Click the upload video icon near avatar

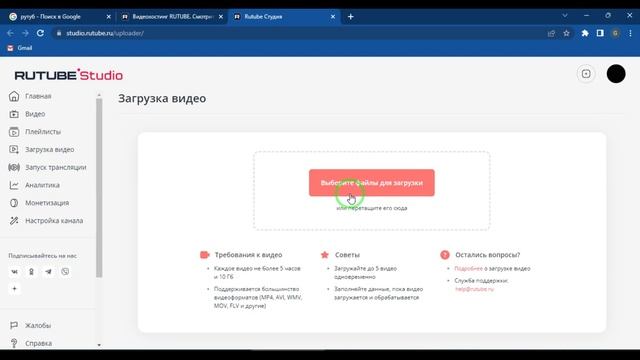(x=586, y=74)
